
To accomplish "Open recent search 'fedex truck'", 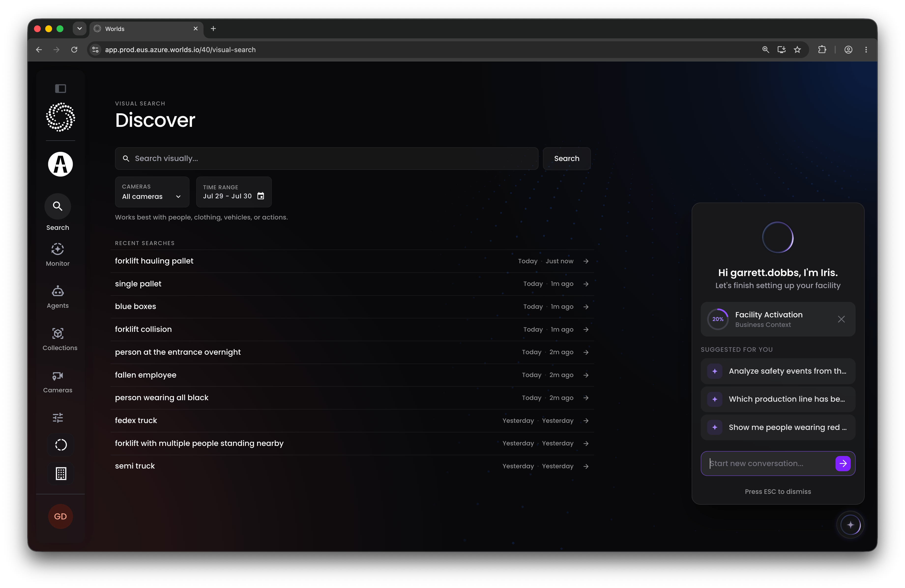I will [x=352, y=421].
